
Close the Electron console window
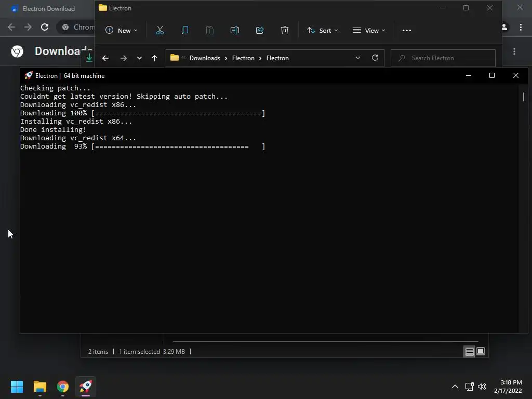coord(516,75)
